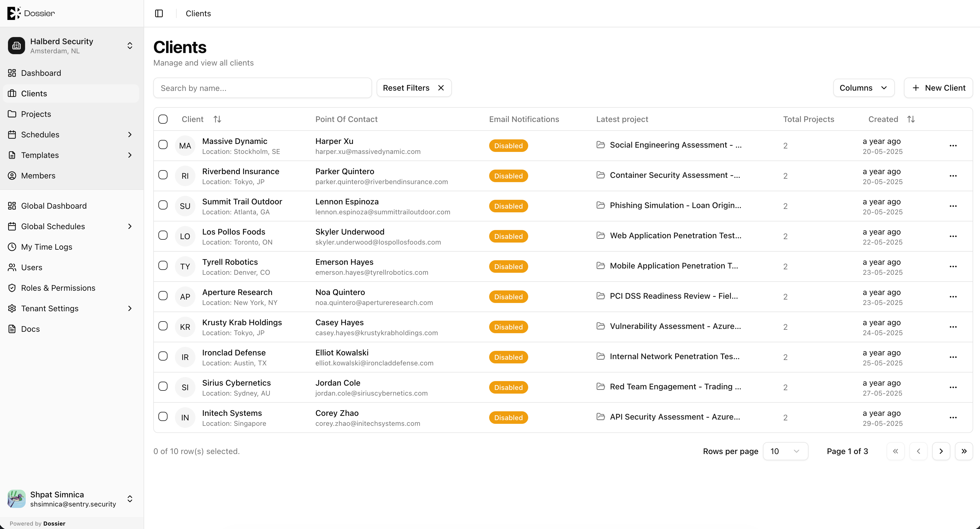The width and height of the screenshot is (980, 529).
Task: Open Global Dashboard
Action: (x=71, y=206)
